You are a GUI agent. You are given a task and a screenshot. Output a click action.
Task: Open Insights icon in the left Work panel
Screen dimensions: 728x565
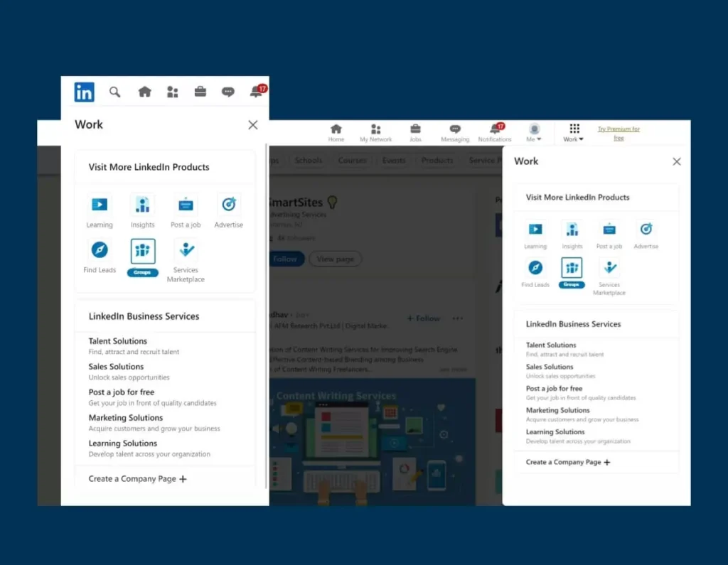pyautogui.click(x=142, y=205)
